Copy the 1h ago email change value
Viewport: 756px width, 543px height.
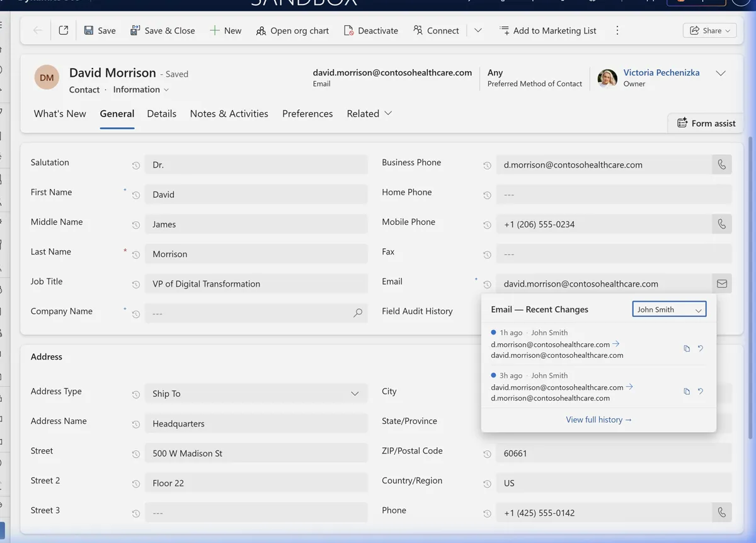[x=686, y=348]
